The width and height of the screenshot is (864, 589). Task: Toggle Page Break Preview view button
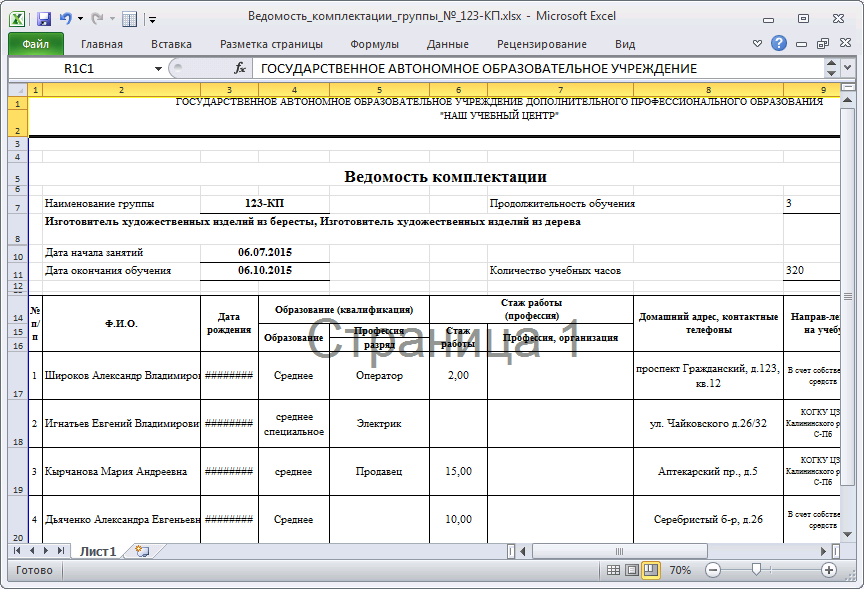tap(651, 570)
